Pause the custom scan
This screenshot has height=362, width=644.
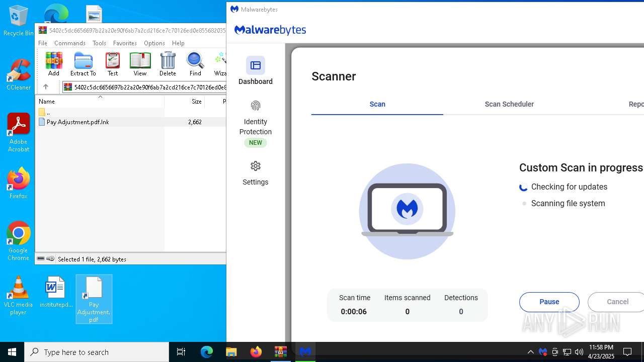click(549, 302)
